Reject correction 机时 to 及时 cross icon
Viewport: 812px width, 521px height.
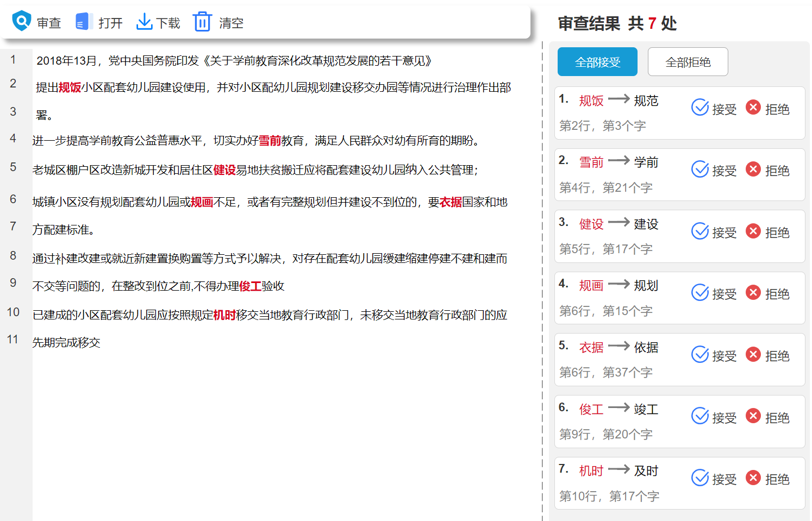coord(753,478)
